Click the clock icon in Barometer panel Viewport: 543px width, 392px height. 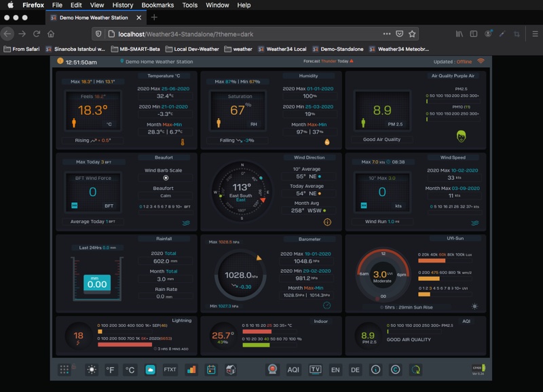[326, 305]
